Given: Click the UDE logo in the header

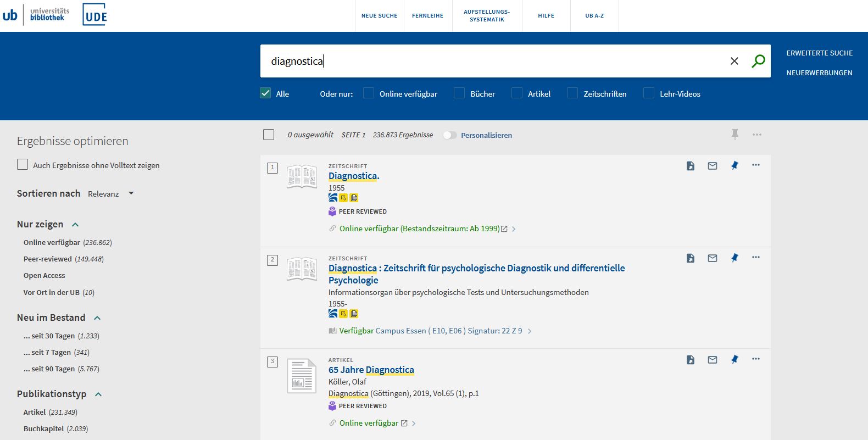Looking at the screenshot, I should click(x=95, y=15).
